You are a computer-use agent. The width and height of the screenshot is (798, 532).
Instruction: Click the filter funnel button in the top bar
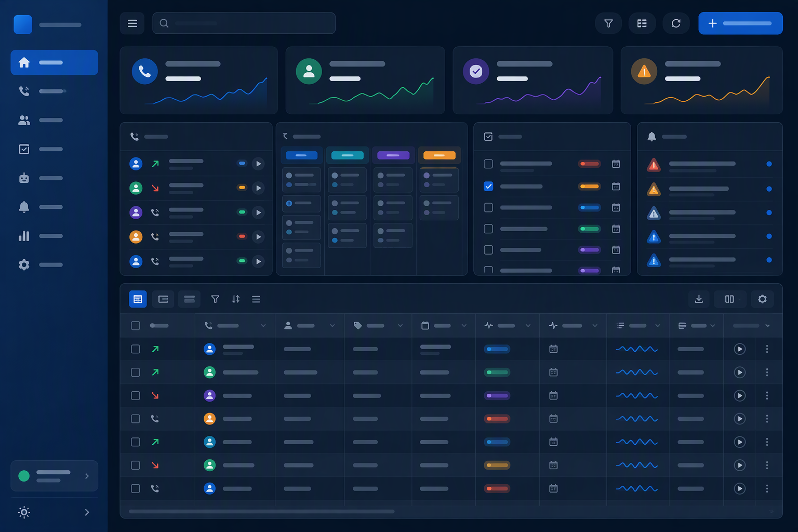[x=608, y=23]
